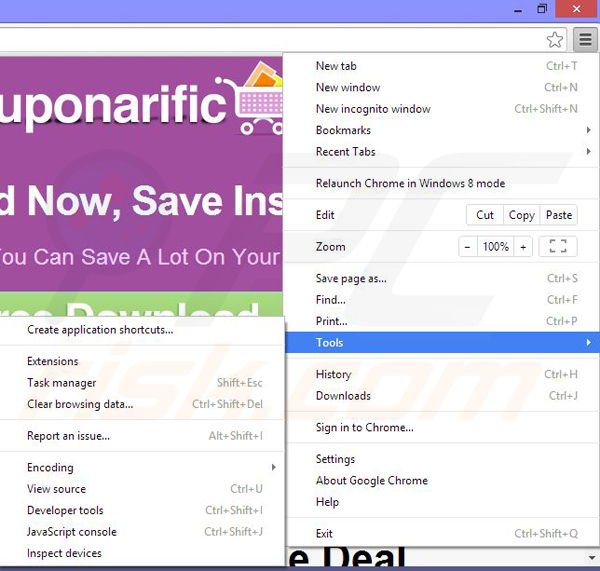Image resolution: width=600 pixels, height=571 pixels.
Task: Select View source
Action: 142,488
